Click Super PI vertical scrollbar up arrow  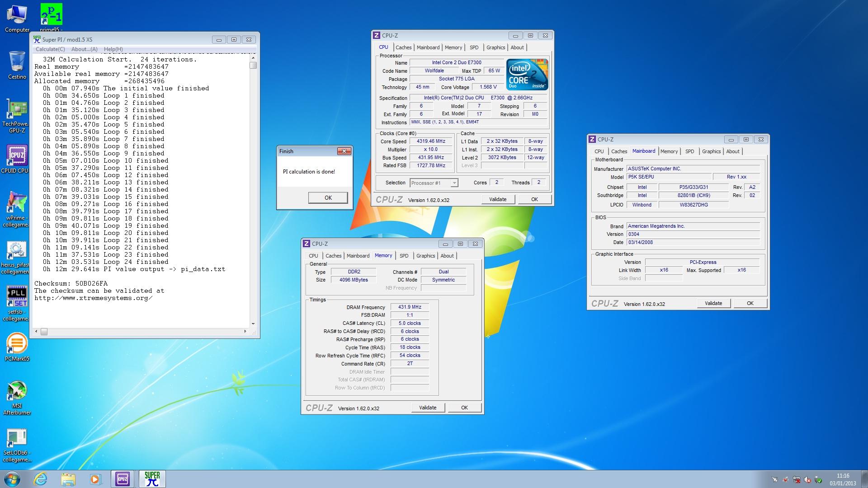point(253,58)
